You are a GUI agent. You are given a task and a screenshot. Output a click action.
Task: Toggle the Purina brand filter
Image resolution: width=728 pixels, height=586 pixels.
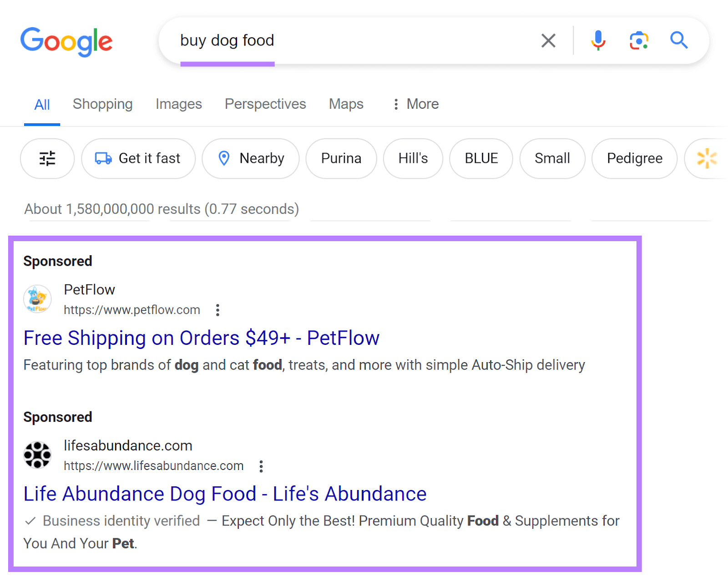click(x=341, y=158)
